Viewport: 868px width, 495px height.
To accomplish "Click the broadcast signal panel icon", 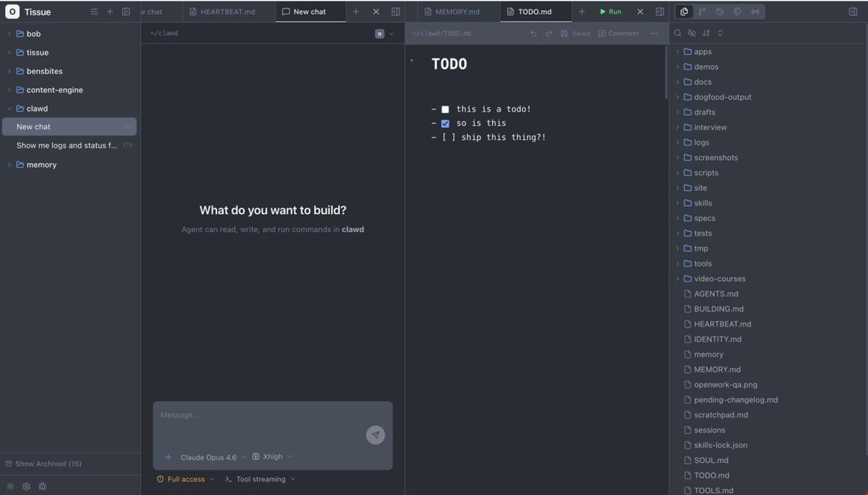I will tap(755, 12).
